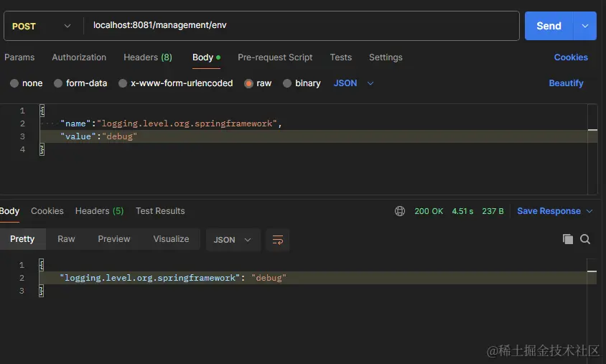Switch response view to Preview
The width and height of the screenshot is (606, 364).
[114, 239]
